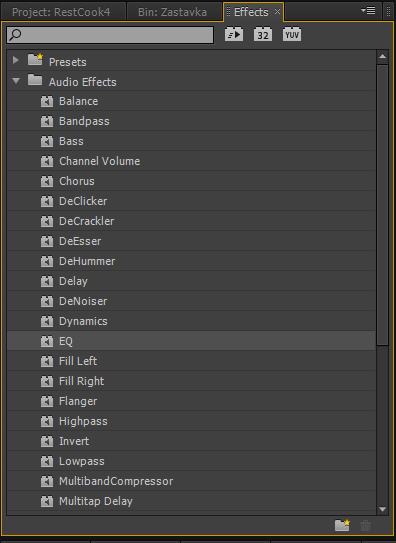Viewport: 396px width, 543px height.
Task: Select the Channel Volume label
Action: click(x=99, y=162)
